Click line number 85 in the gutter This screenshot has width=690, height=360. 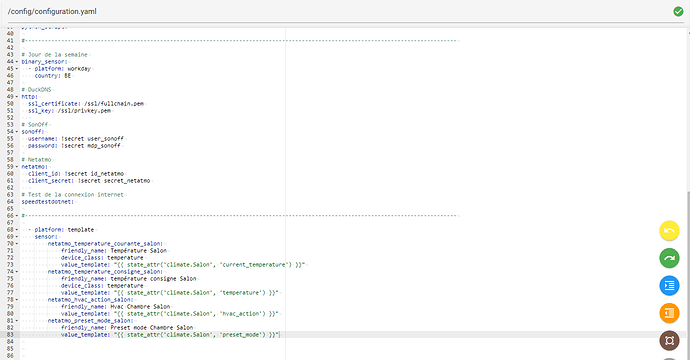(x=10, y=349)
